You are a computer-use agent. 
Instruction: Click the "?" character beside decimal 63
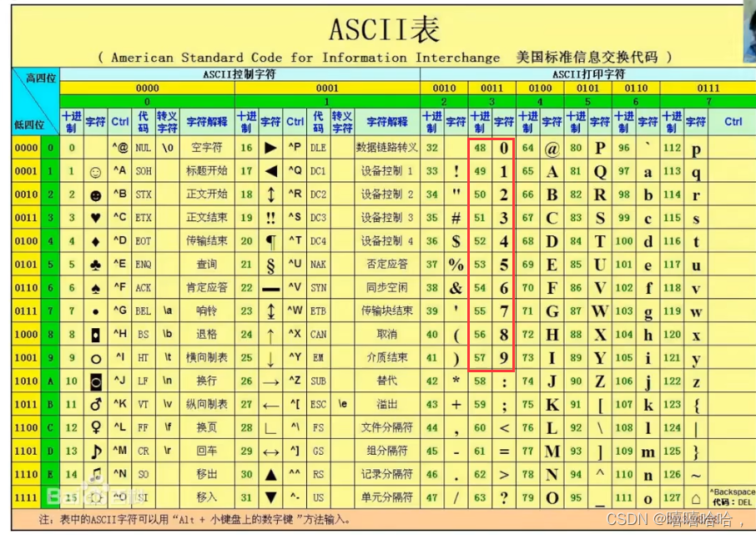pos(504,497)
